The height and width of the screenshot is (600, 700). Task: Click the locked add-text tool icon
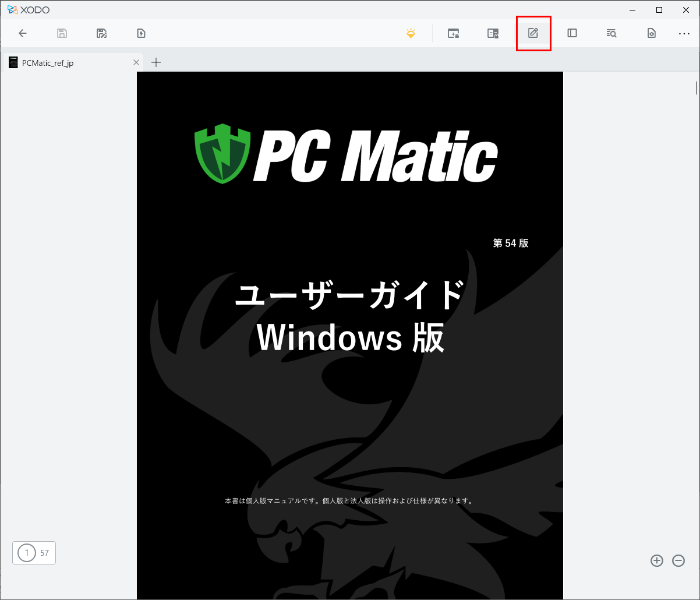tap(453, 33)
